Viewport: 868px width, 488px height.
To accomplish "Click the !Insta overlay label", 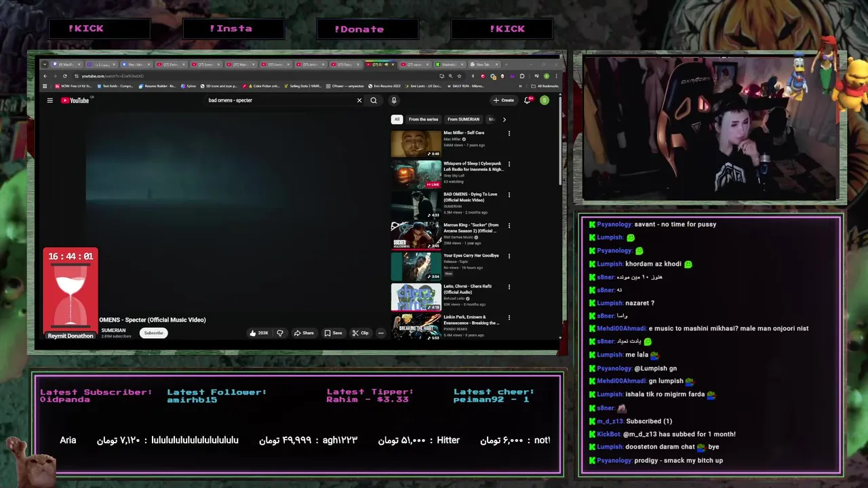I will pyautogui.click(x=231, y=28).
